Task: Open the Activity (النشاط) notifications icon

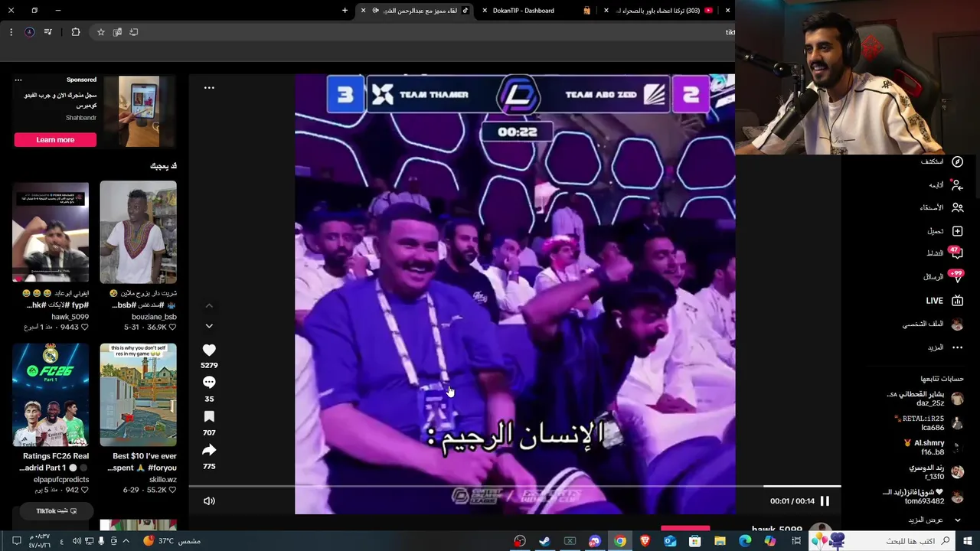Action: 955,253
